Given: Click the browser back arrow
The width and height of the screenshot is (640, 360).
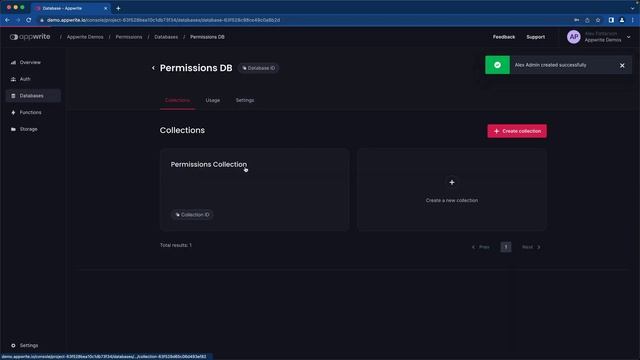Looking at the screenshot, I should [7, 20].
